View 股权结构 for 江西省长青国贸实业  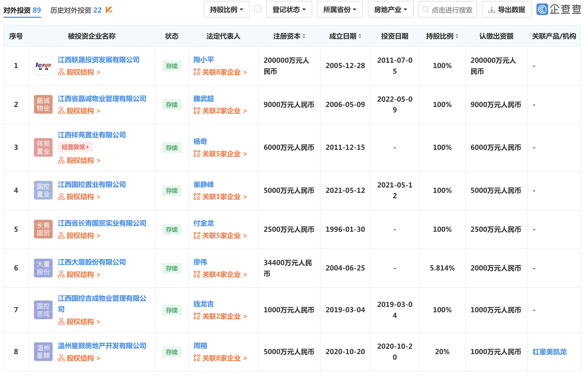(79, 236)
